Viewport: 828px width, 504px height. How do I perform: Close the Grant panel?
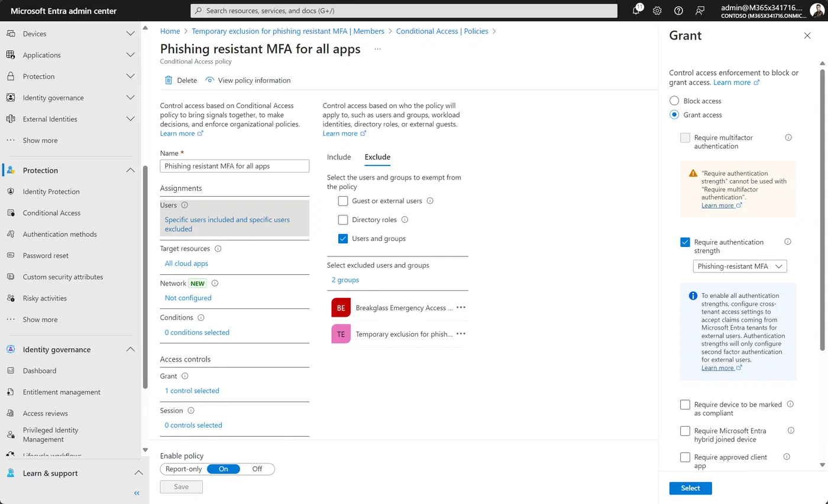pyautogui.click(x=807, y=35)
